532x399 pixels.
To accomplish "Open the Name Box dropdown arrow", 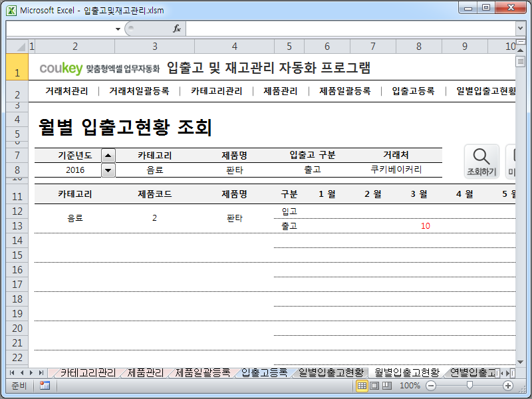I will [x=118, y=29].
